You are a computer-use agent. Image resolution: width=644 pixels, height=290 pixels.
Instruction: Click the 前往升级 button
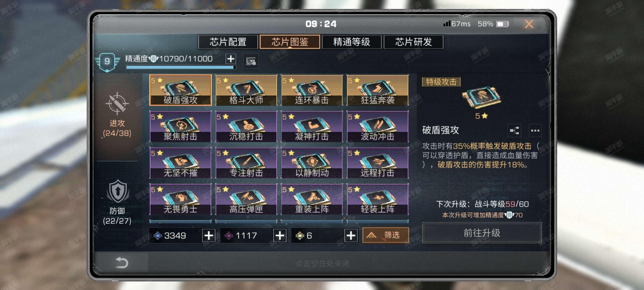[x=481, y=233]
